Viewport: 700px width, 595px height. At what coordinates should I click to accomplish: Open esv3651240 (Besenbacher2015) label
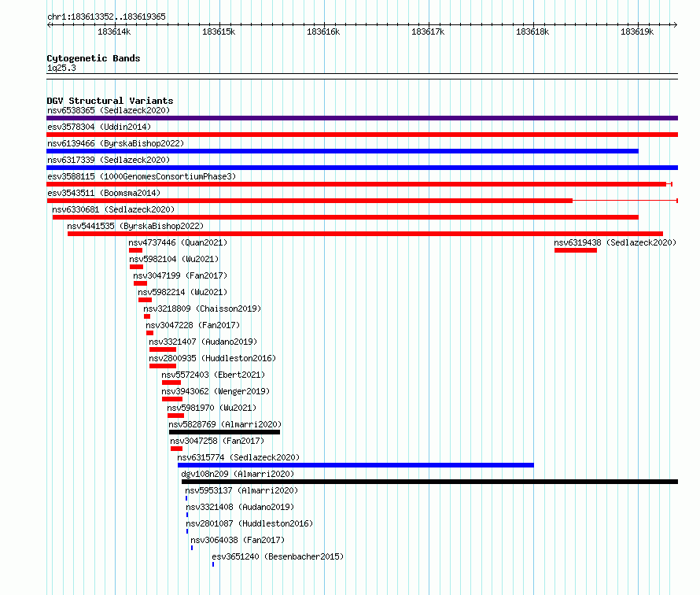coord(278,556)
